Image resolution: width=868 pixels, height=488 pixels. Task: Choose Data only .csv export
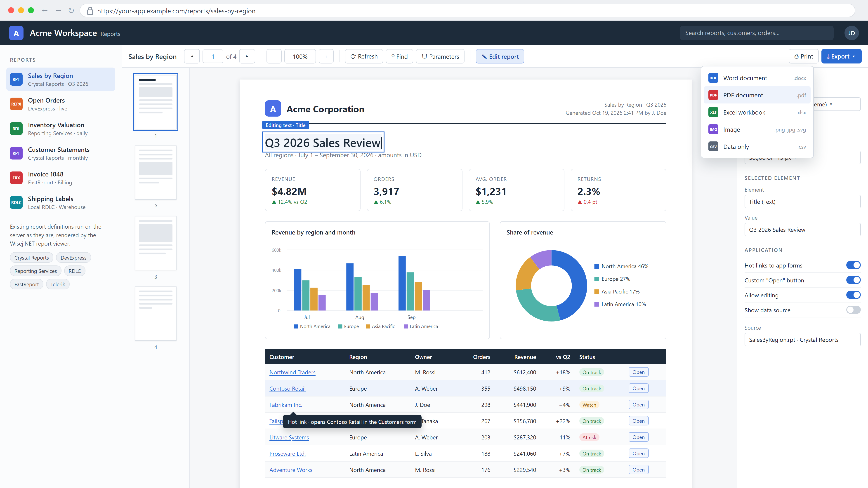click(757, 146)
